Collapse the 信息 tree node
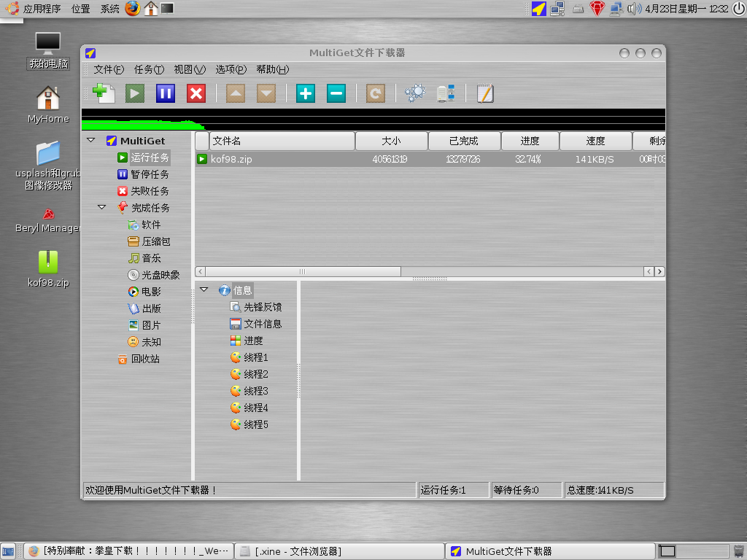The image size is (747, 560). tap(204, 289)
